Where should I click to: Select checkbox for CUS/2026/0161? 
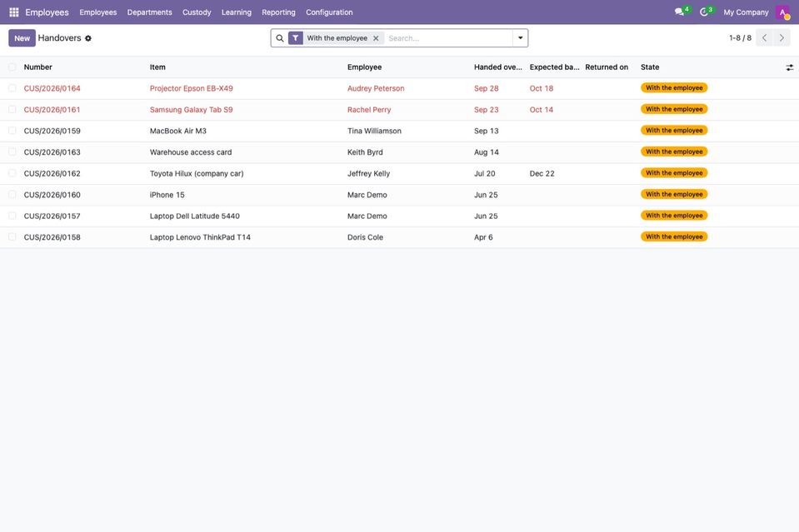(x=12, y=109)
